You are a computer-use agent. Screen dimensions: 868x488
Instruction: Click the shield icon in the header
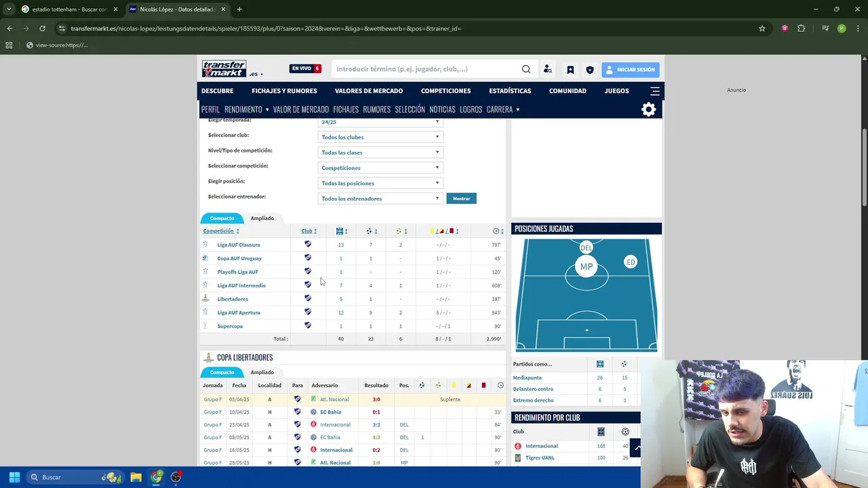pyautogui.click(x=589, y=70)
